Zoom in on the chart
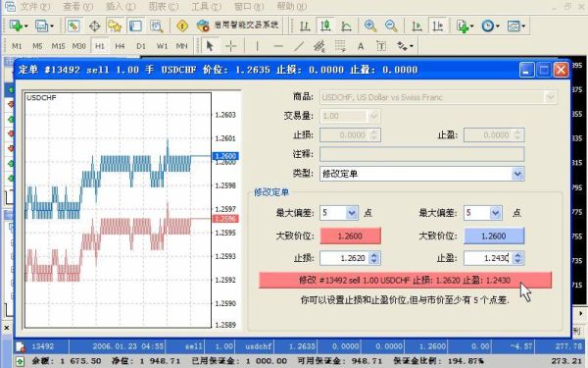588x368 pixels. (x=370, y=26)
